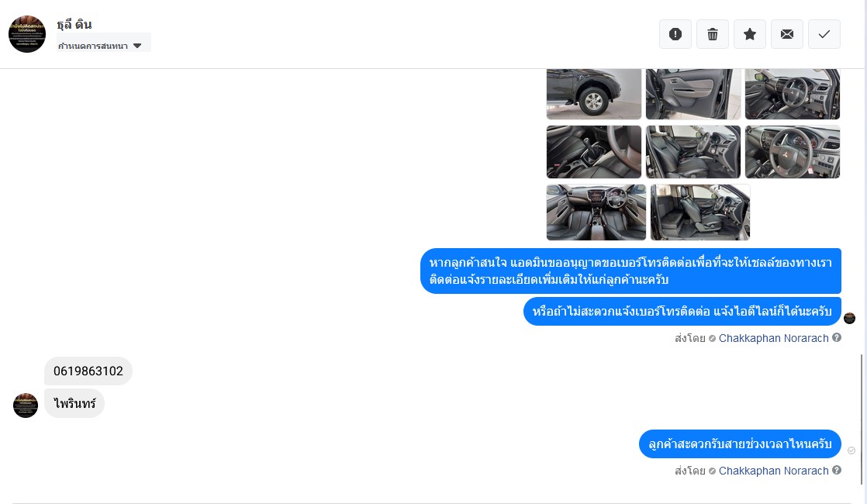
Task: Click the conversation vertical scrollbar
Action: tap(862, 420)
